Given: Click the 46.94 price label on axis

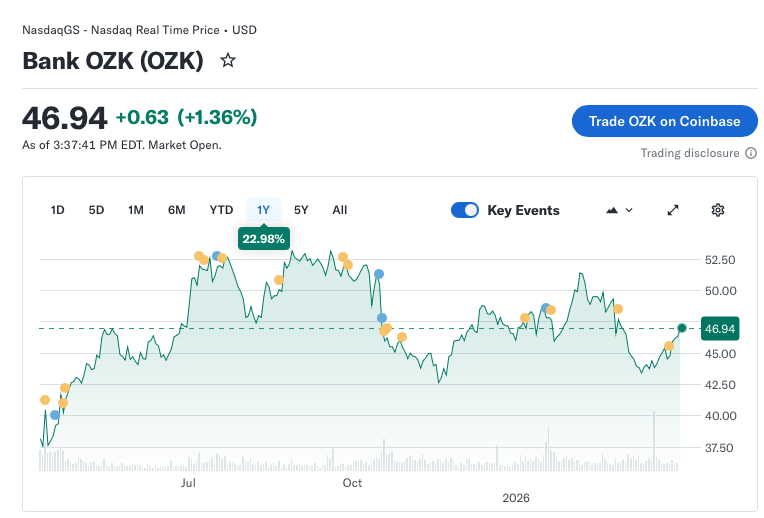Looking at the screenshot, I should click(720, 328).
